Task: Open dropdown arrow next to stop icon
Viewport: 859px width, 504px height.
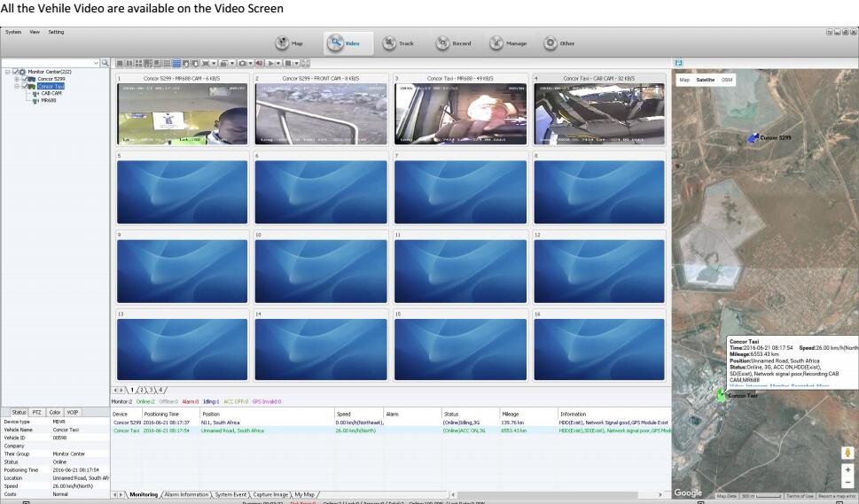Action: coord(296,64)
